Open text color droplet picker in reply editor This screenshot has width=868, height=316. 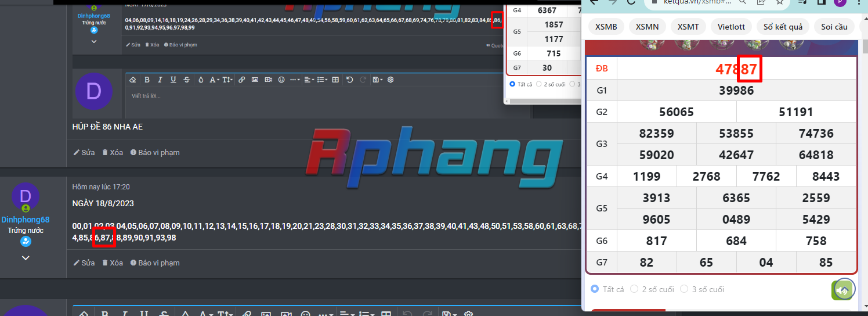201,80
